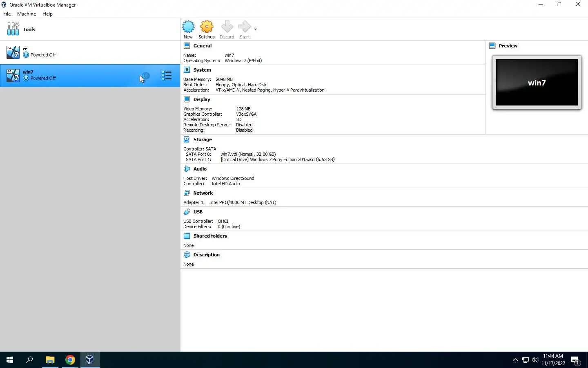Click the Remote Desktop Server Disabled value

pos(244,125)
